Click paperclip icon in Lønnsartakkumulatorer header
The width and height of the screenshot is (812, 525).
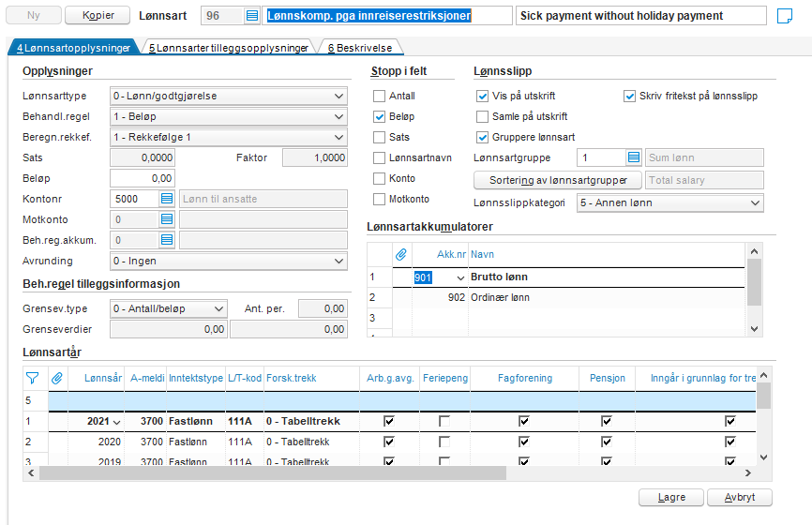tap(400, 254)
